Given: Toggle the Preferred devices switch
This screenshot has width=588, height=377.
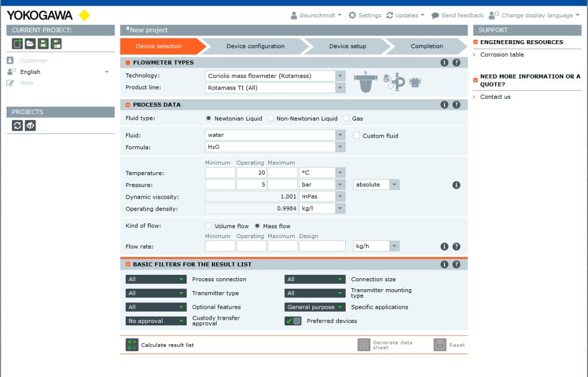Looking at the screenshot, I should 293,321.
